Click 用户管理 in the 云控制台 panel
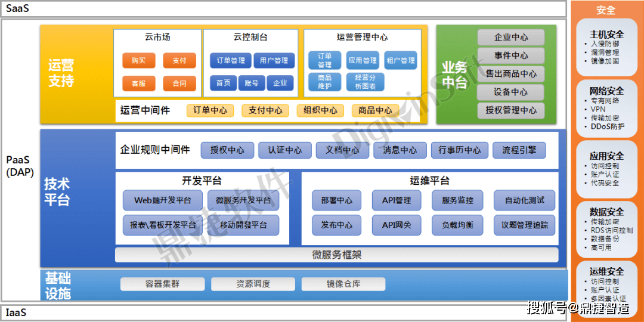 [274, 60]
